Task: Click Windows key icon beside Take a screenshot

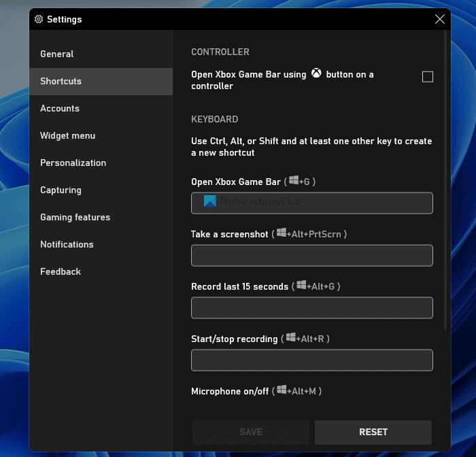Action: (282, 233)
